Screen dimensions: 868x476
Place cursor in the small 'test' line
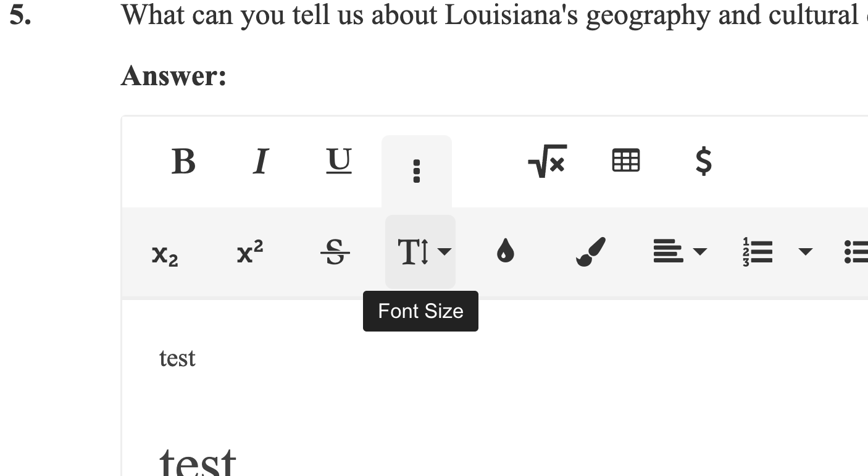click(177, 358)
